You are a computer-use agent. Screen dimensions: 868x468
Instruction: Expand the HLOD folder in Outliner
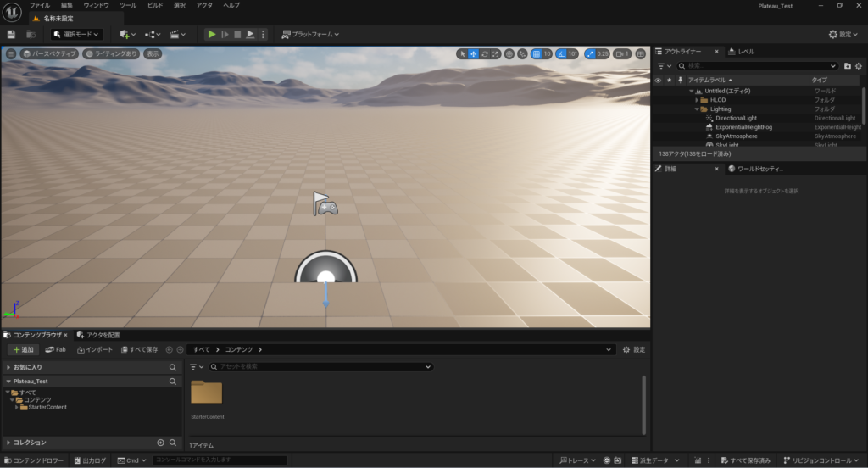697,100
